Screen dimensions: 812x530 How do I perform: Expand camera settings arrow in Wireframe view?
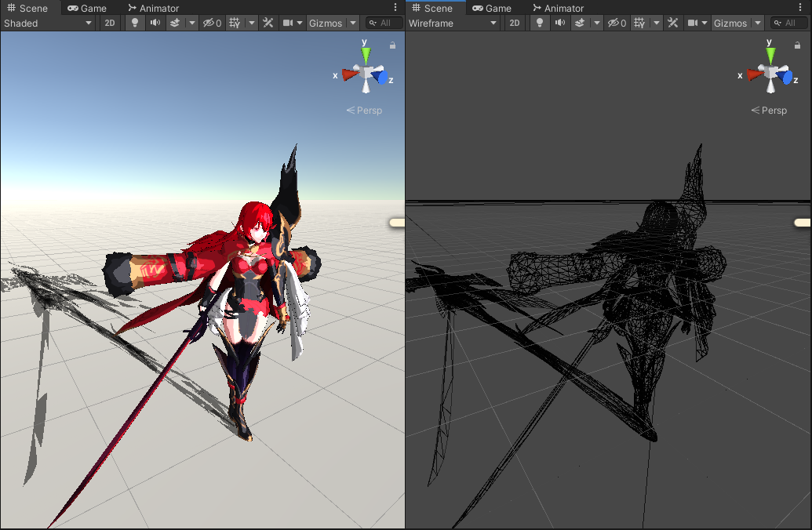click(705, 23)
